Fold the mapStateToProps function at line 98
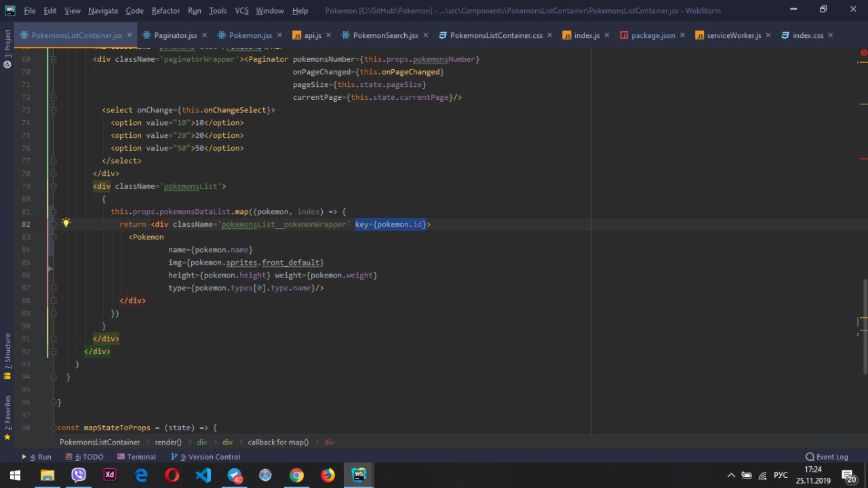Screen dimensions: 868x488 52,428
